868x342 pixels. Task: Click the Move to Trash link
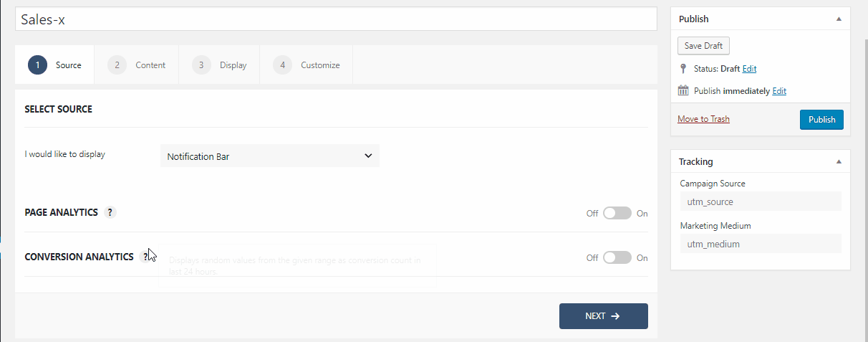click(x=703, y=119)
